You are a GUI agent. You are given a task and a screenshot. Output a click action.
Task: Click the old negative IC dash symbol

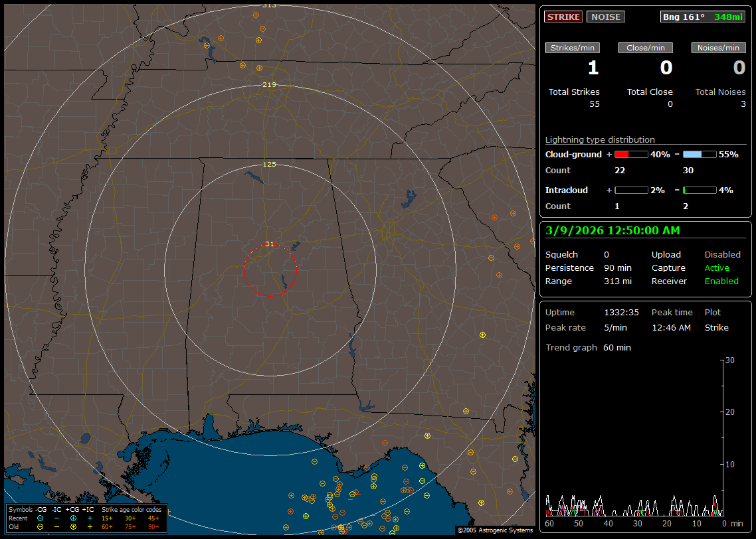[x=56, y=526]
